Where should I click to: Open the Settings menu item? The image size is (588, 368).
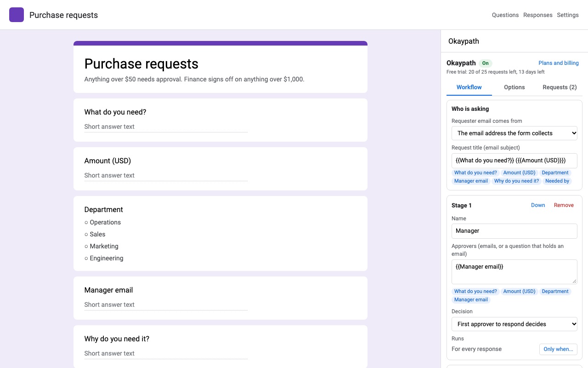pyautogui.click(x=568, y=15)
